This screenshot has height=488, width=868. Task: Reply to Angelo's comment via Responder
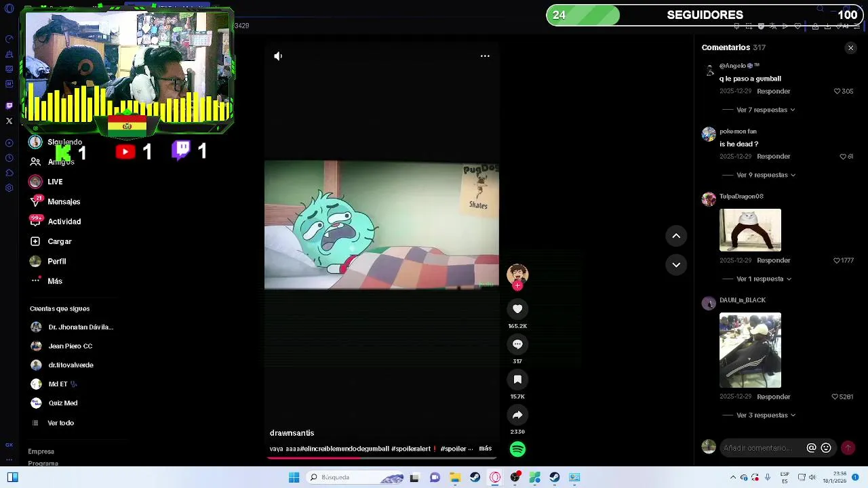pos(774,91)
